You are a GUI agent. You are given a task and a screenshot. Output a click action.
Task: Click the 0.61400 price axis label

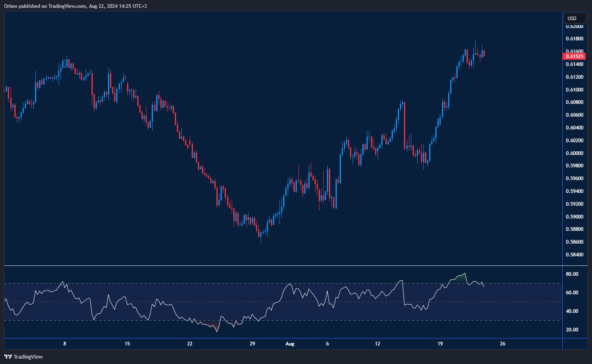575,64
